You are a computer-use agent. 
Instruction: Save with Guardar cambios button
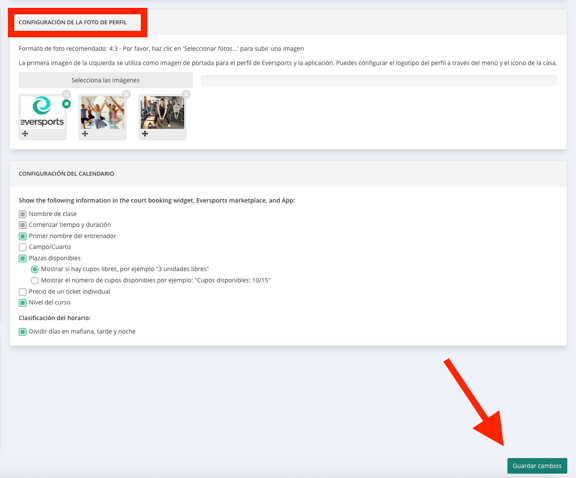(x=537, y=466)
